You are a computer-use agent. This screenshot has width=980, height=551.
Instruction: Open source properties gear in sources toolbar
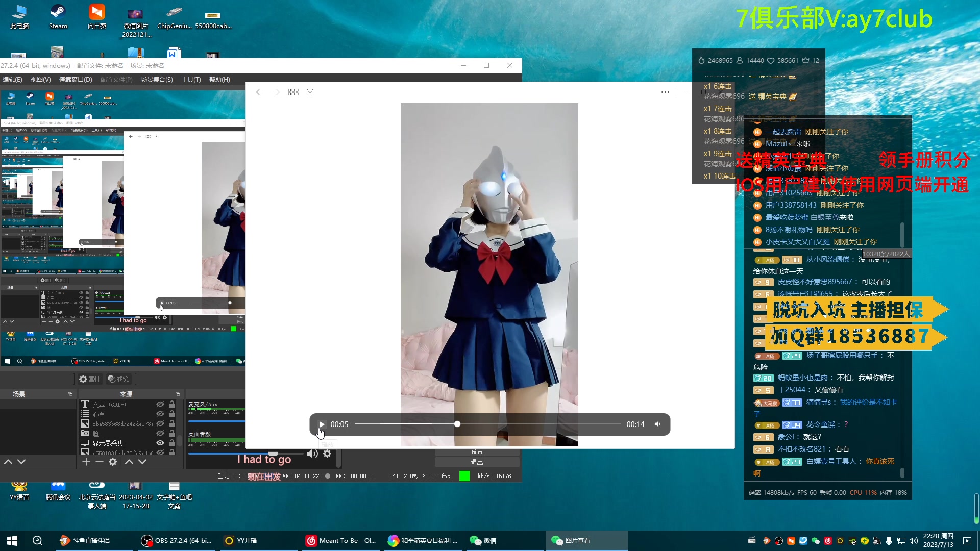pyautogui.click(x=113, y=462)
